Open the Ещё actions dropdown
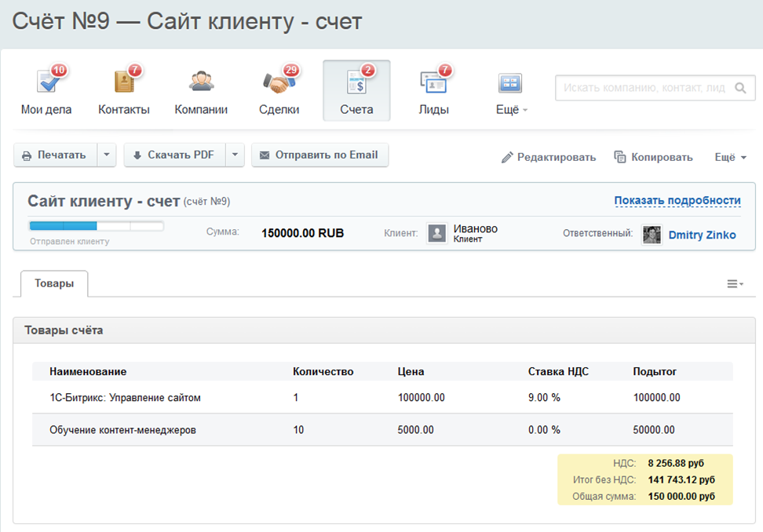The height and width of the screenshot is (532, 763). [730, 157]
